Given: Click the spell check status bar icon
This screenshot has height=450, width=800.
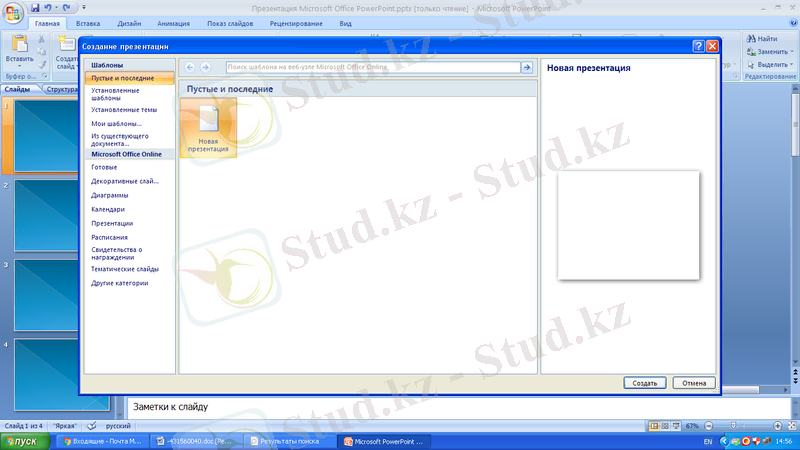Looking at the screenshot, I should click(x=92, y=426).
